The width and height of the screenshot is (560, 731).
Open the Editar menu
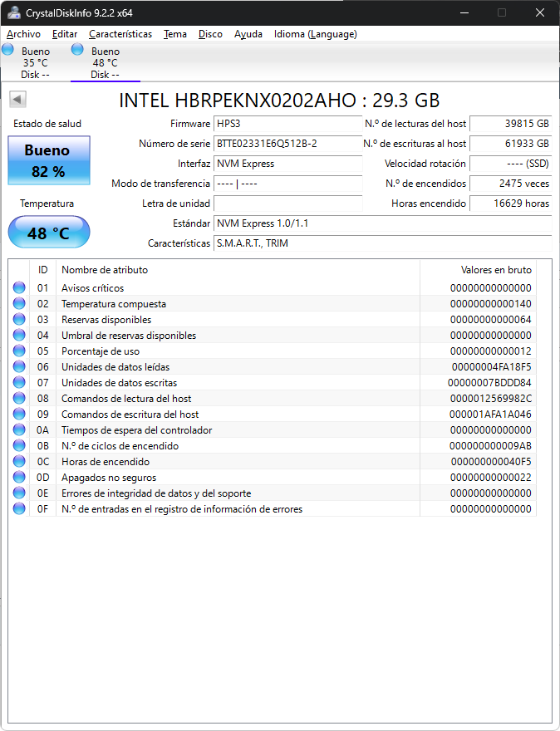click(x=65, y=34)
